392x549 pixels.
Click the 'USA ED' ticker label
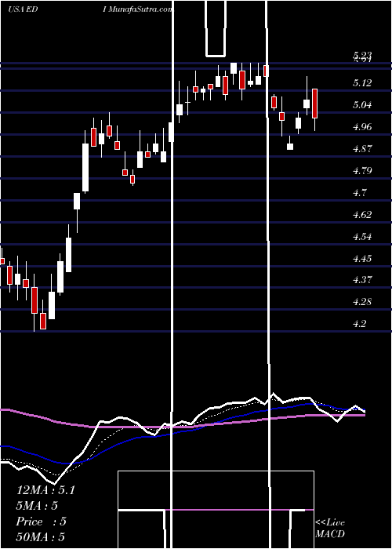23,9
